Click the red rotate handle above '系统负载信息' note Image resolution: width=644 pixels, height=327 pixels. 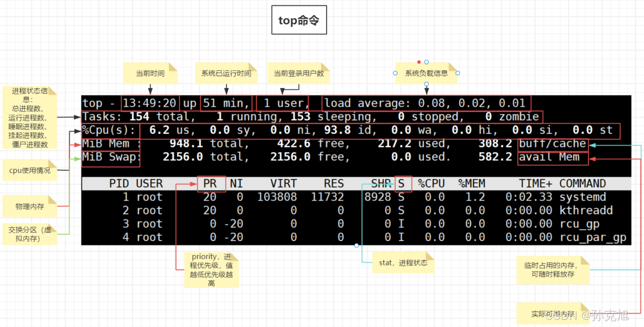419,62
